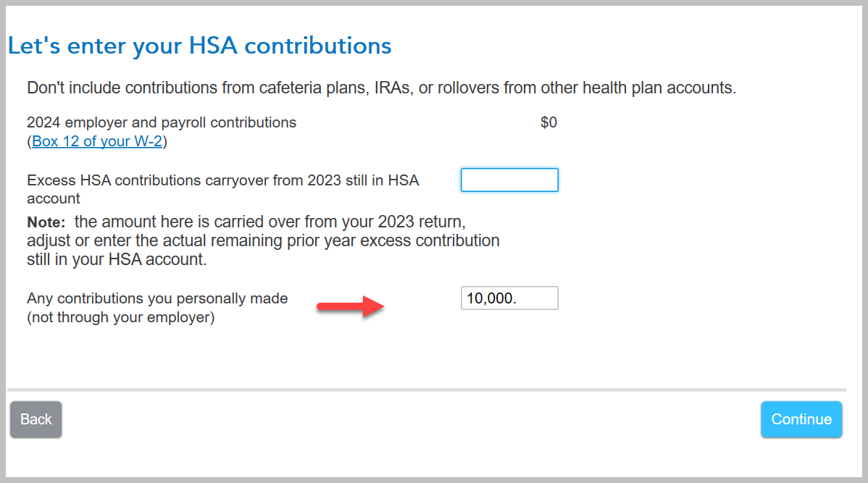Screen dimensions: 868x483
Task: Select the personal contributions field showing 10,000.
Action: tap(509, 298)
